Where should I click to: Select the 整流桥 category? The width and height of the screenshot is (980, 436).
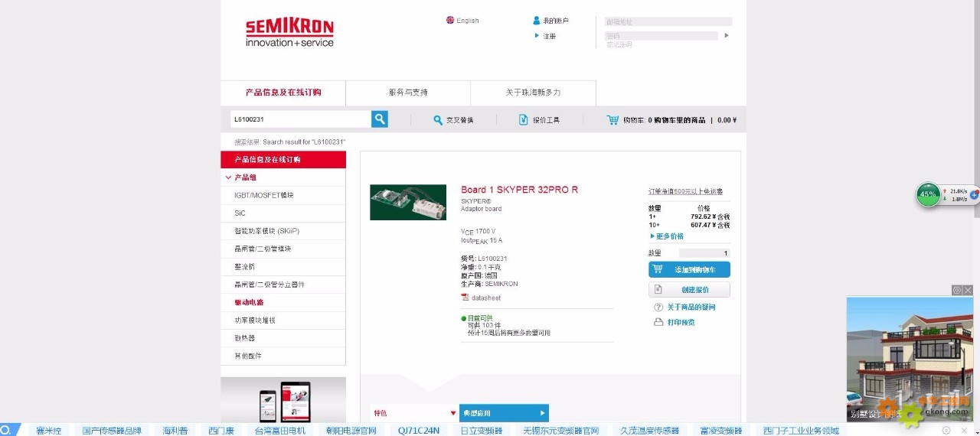click(283, 267)
